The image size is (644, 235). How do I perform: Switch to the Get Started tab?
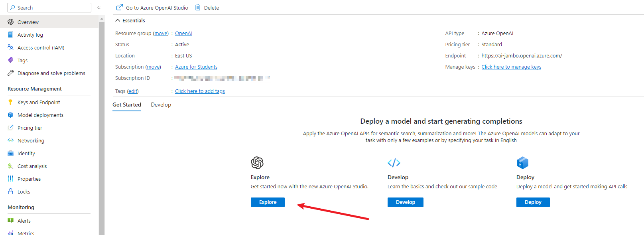tap(127, 105)
